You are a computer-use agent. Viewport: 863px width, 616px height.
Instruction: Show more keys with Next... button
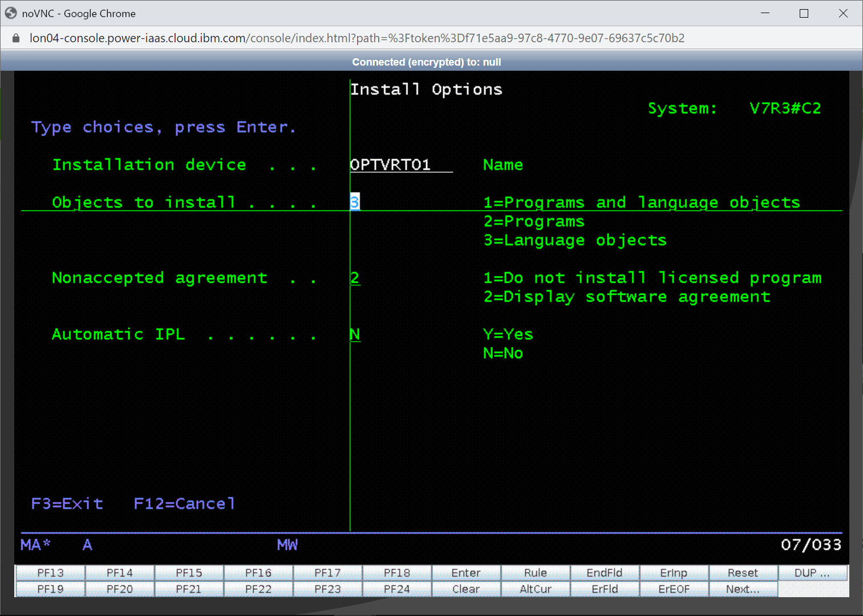coord(743,589)
